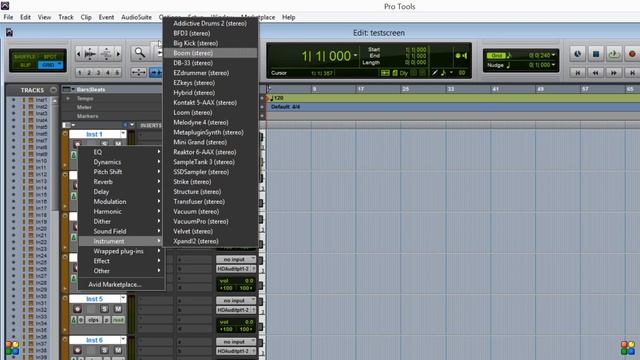Screen dimensions: 640x360
Task: Toggle visibility dot for Inst4 track
Action: [x=13, y=120]
